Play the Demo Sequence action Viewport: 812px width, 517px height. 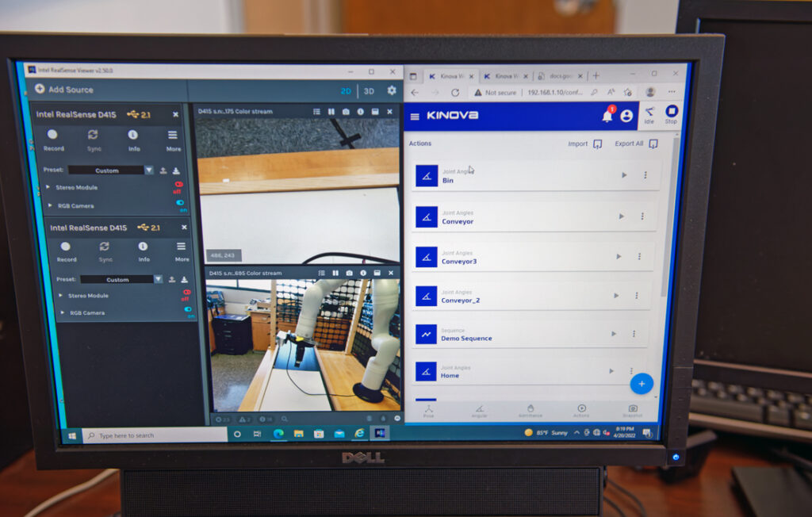tap(613, 334)
